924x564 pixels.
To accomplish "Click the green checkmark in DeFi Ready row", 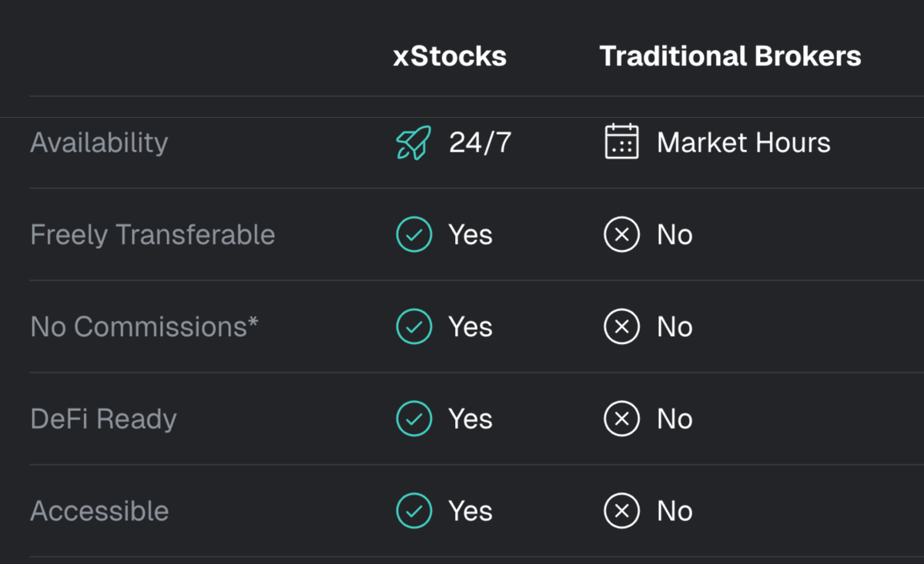I will (414, 419).
